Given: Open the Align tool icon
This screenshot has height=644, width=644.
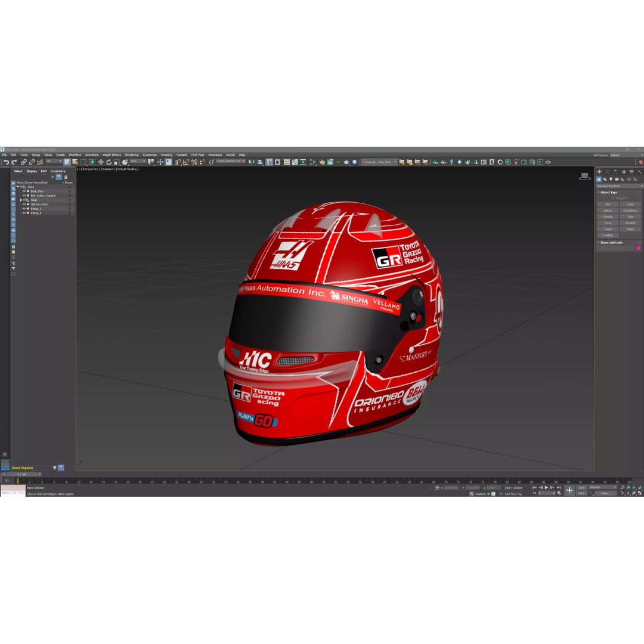Looking at the screenshot, I should tap(260, 162).
